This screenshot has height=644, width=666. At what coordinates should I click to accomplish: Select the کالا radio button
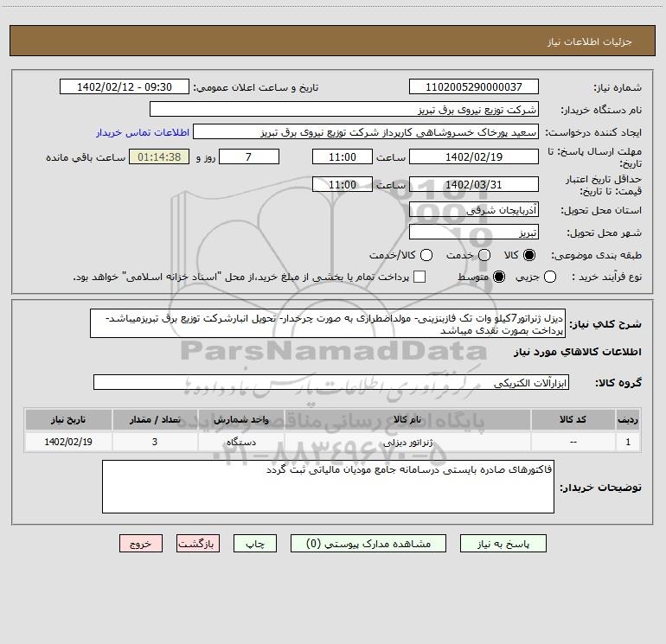(x=529, y=255)
